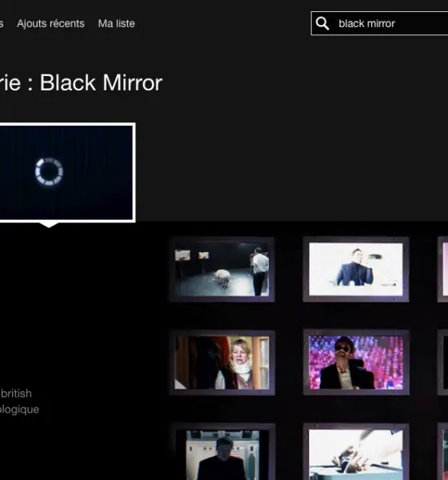The height and width of the screenshot is (480, 448).
Task: Open thumbnail of blonde woman wearing neck brace
Action: [x=222, y=362]
